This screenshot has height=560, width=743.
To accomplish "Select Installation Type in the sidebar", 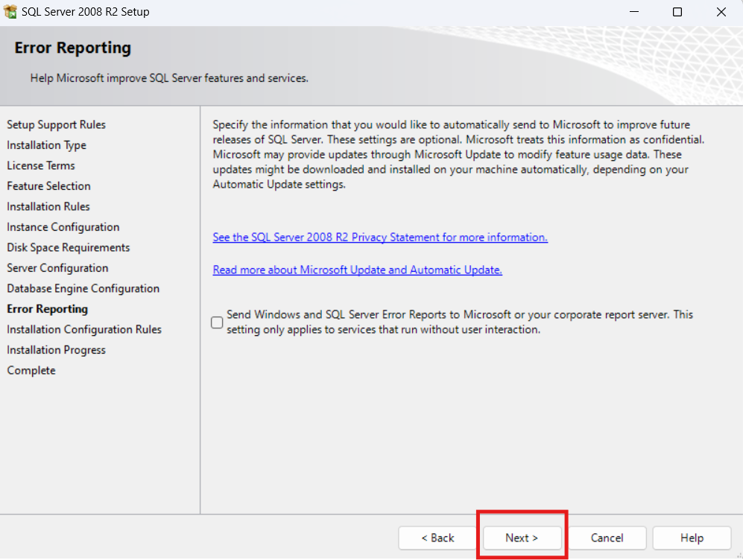I will [46, 144].
